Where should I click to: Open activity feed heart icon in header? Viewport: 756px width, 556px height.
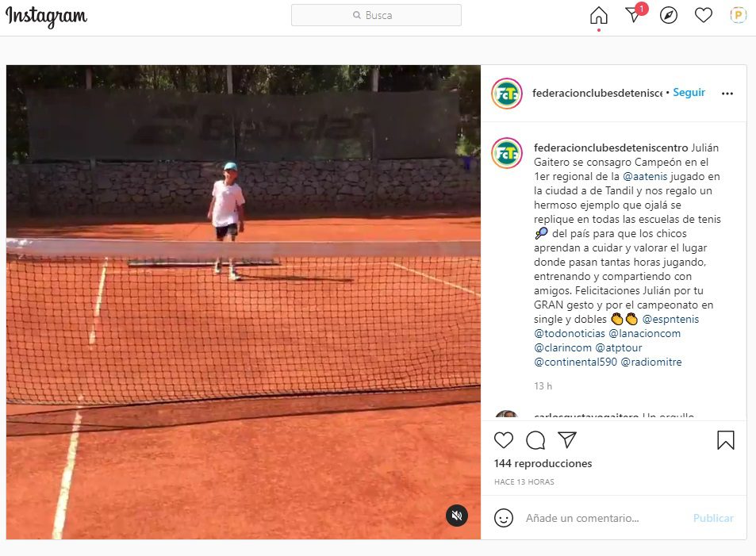[x=703, y=15]
